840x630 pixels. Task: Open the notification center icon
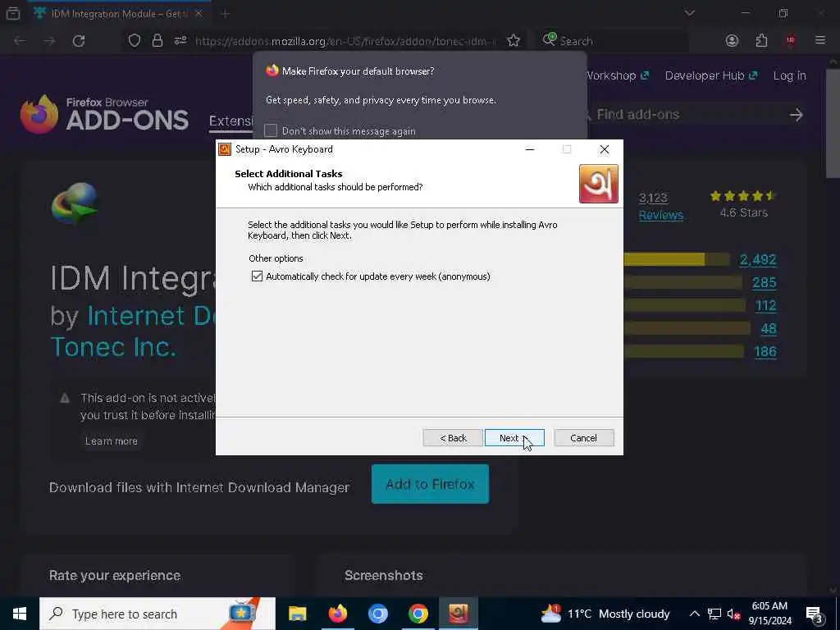(x=815, y=614)
